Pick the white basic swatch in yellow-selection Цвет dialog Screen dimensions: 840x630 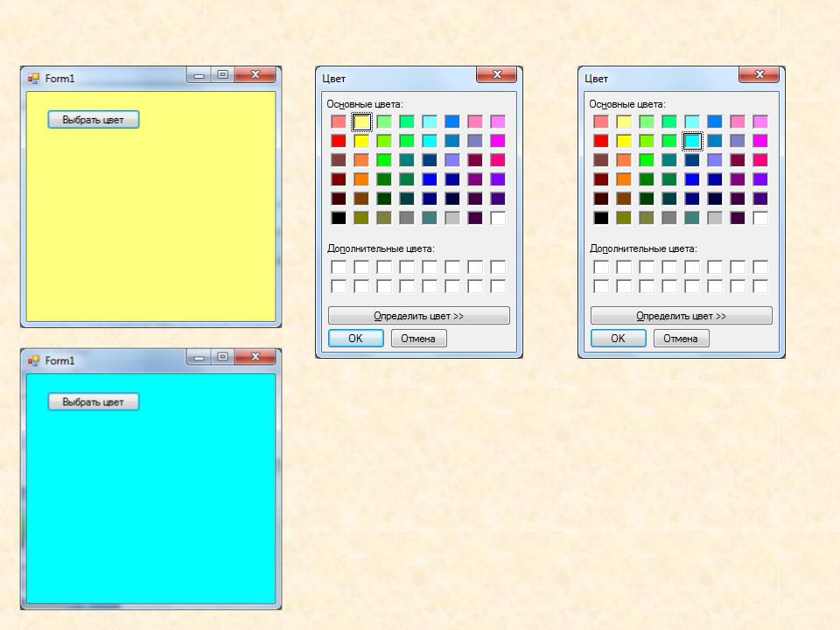(x=498, y=218)
